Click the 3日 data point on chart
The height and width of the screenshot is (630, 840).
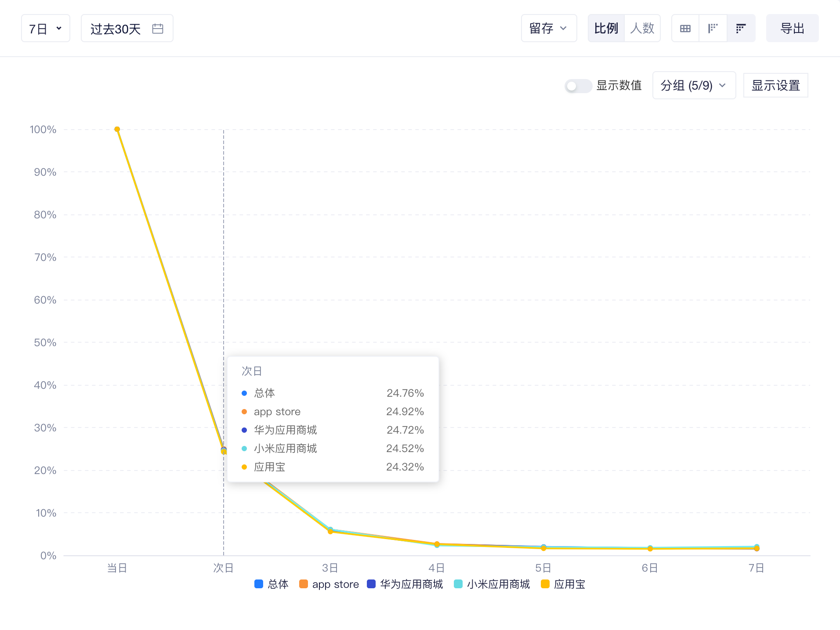(x=330, y=531)
